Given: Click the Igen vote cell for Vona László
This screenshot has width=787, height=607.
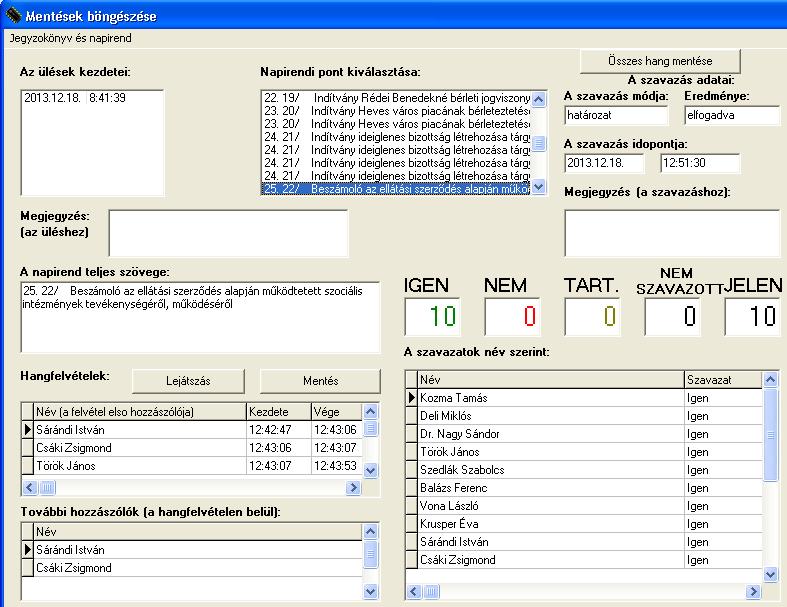Looking at the screenshot, I should point(723,506).
